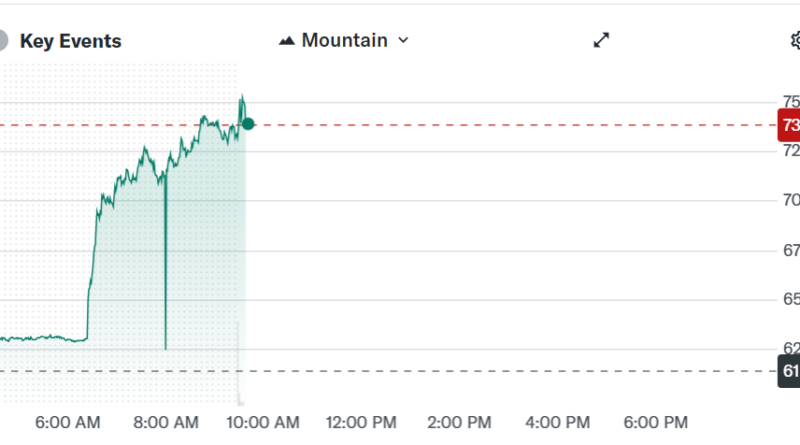Viewport: 800px width, 445px height.
Task: Expand chart to full screen
Action: tap(601, 40)
